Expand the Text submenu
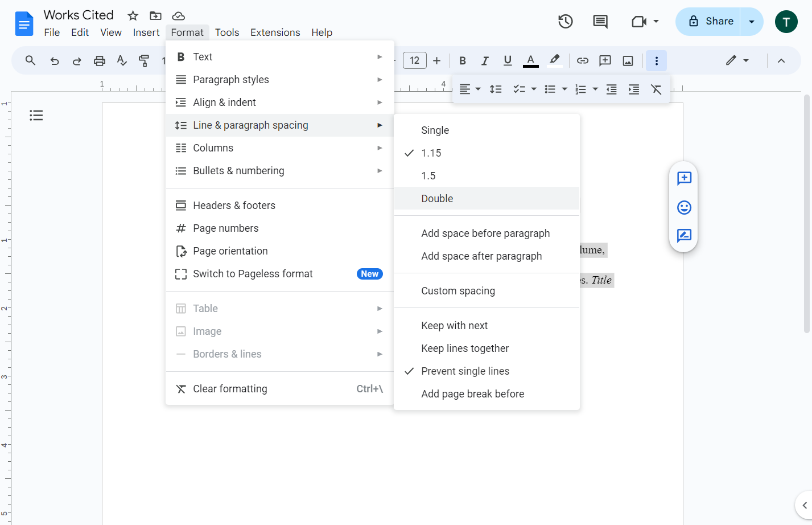The height and width of the screenshot is (525, 812). click(280, 56)
